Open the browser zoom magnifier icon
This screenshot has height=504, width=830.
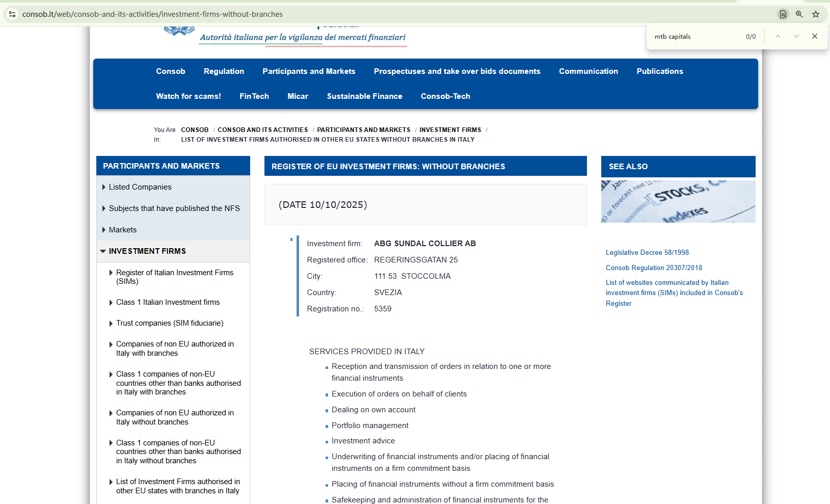(799, 14)
